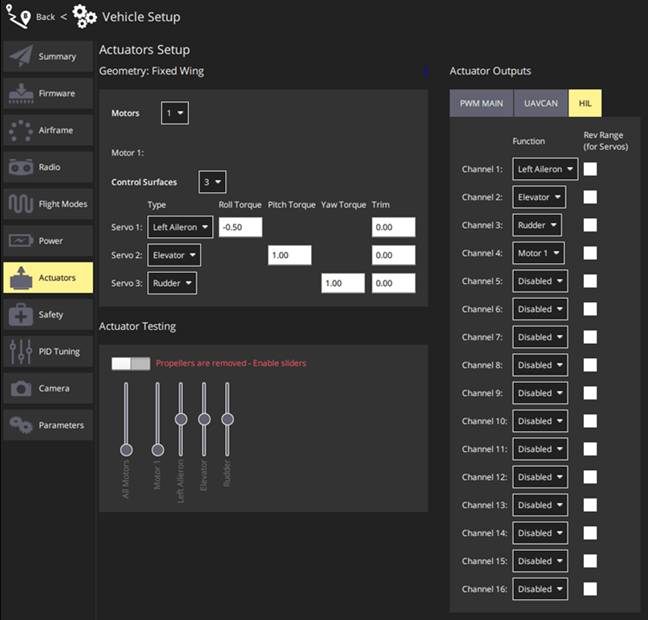Select the Radio controller icon
This screenshot has width=648, height=620.
[21, 167]
